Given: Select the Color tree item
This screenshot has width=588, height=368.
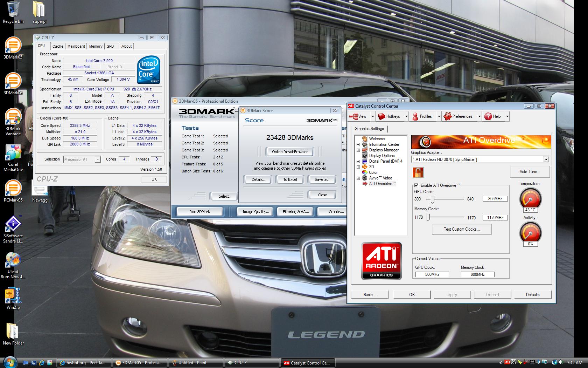Looking at the screenshot, I should [x=373, y=172].
